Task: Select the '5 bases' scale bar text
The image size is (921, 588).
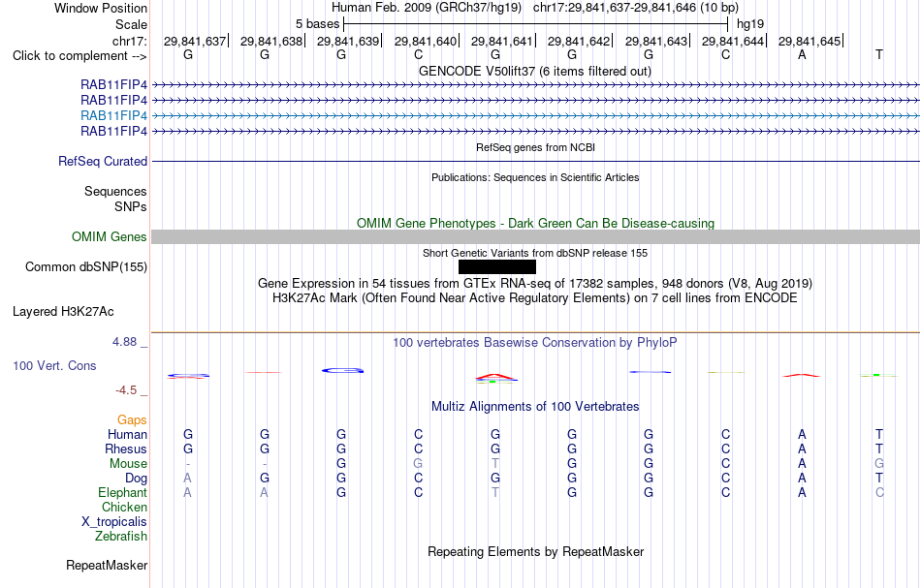Action: (317, 24)
